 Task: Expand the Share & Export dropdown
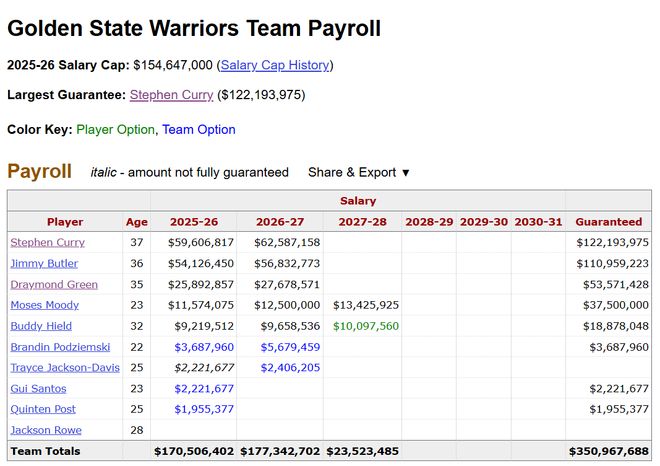[x=359, y=172]
